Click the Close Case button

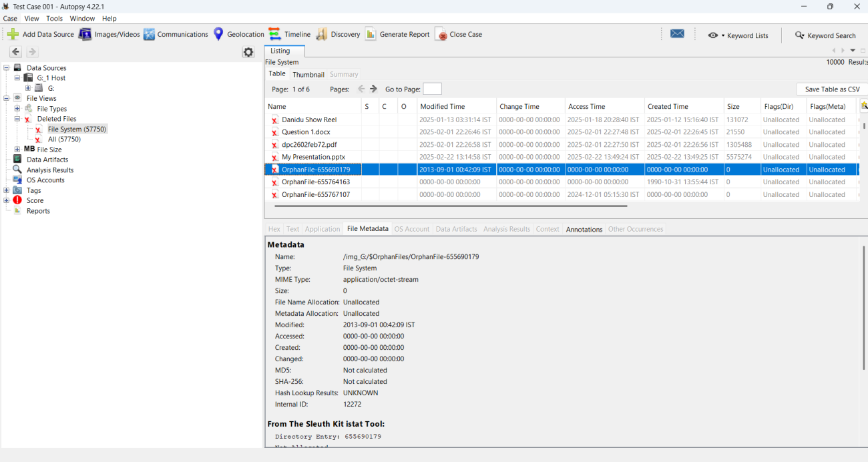[458, 34]
